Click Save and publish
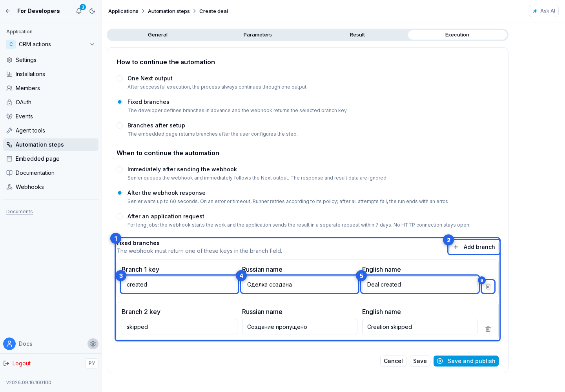565x392 pixels. tap(466, 361)
